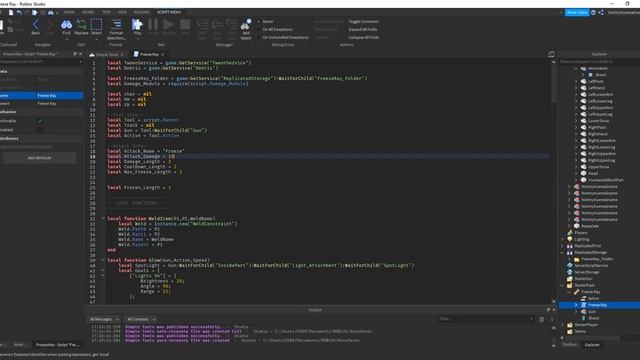Click trash icon to clear Output
The width and height of the screenshot is (640, 360).
542,319
